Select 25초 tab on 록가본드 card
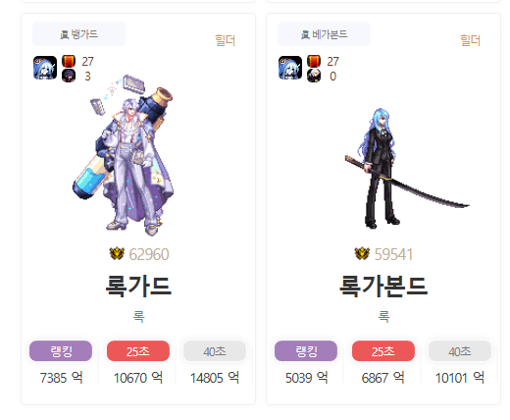 383,351
